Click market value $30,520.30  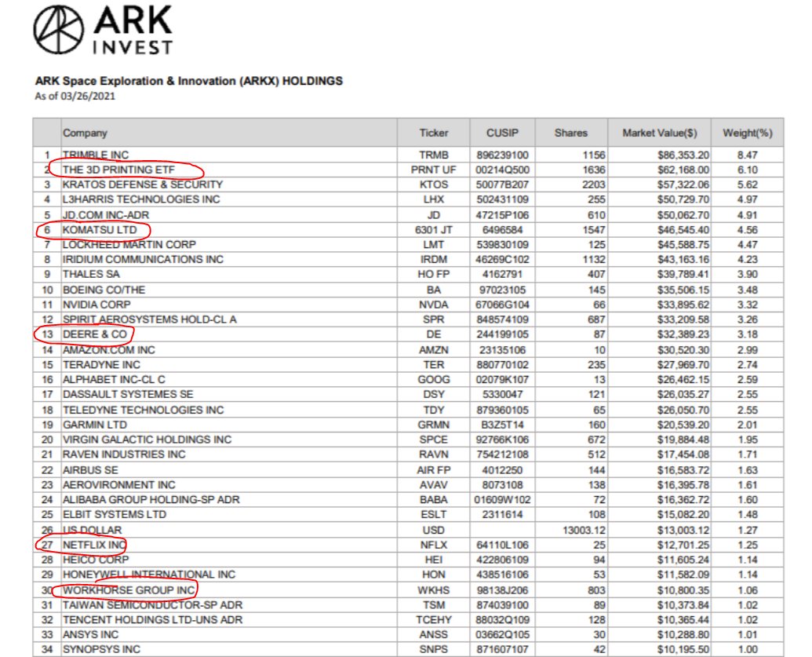pos(683,350)
